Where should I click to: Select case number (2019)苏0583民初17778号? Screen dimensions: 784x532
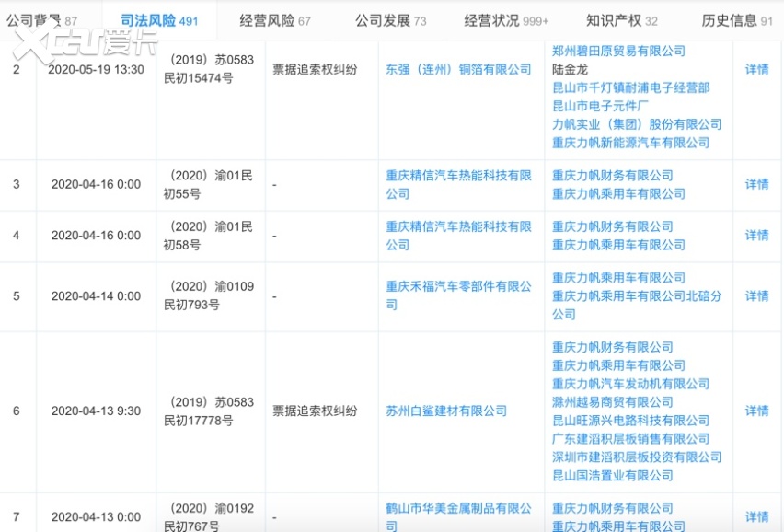pos(209,411)
